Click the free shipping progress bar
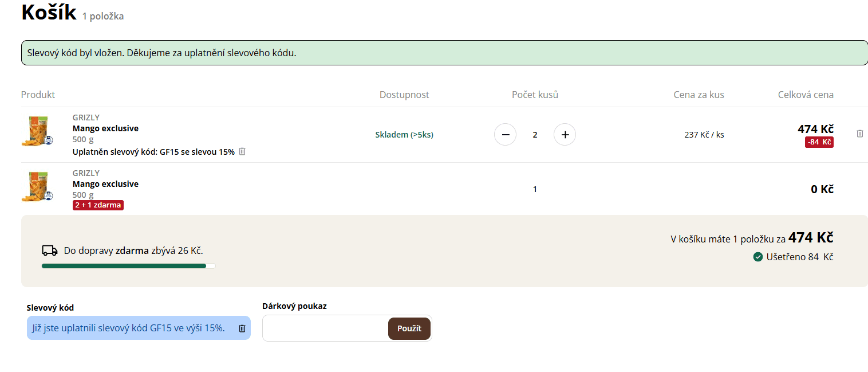 click(129, 266)
